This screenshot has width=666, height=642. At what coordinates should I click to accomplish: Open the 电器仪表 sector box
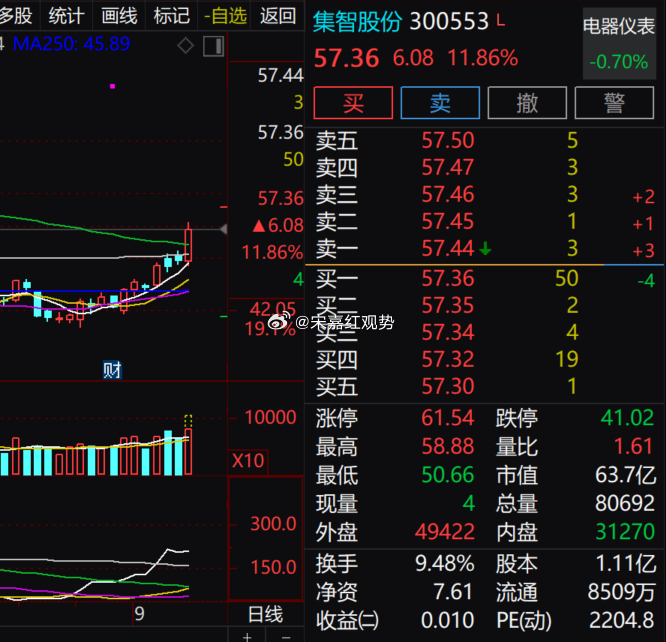pos(619,43)
